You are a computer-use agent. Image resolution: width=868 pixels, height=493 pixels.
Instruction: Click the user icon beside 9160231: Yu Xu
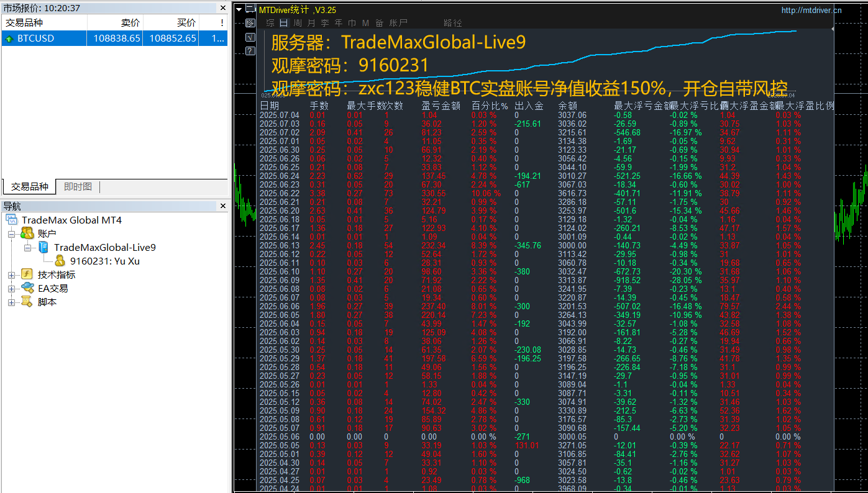click(60, 261)
